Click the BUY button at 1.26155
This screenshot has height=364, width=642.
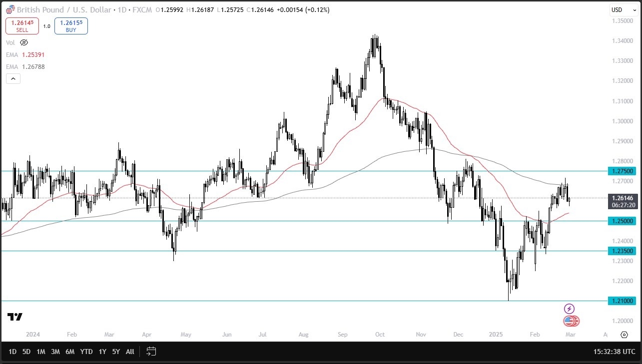[71, 26]
